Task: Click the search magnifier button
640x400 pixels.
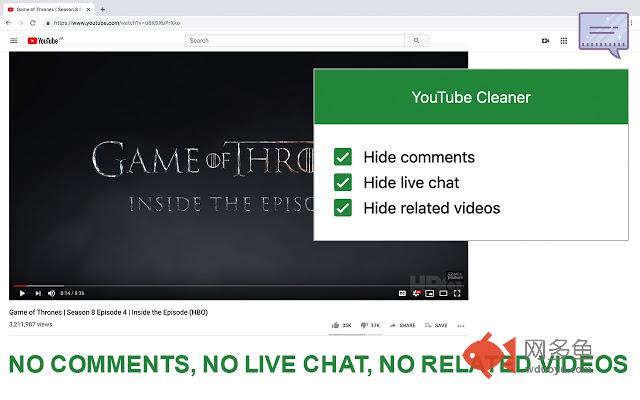Action: (416, 40)
